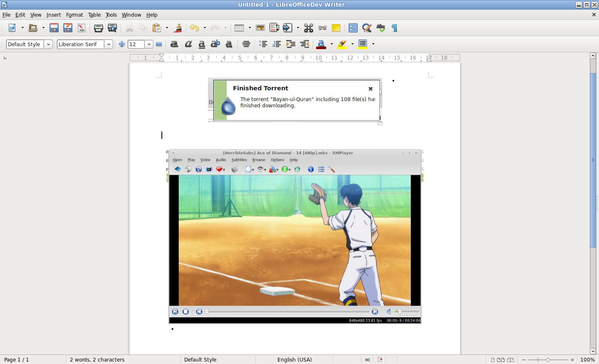Open Find & Replace magnifier icon
599x364 pixels.
coord(367,28)
